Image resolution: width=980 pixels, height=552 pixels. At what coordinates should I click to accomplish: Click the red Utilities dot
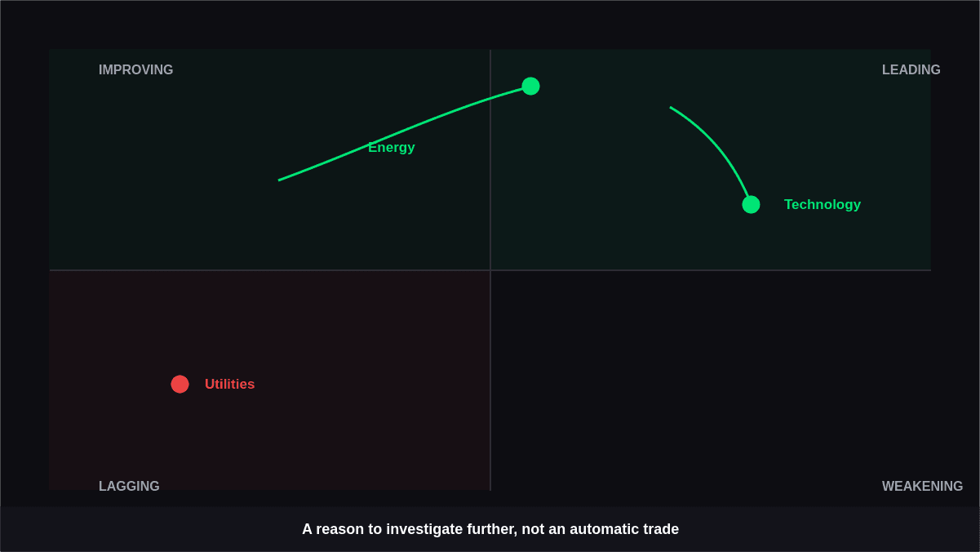[180, 384]
